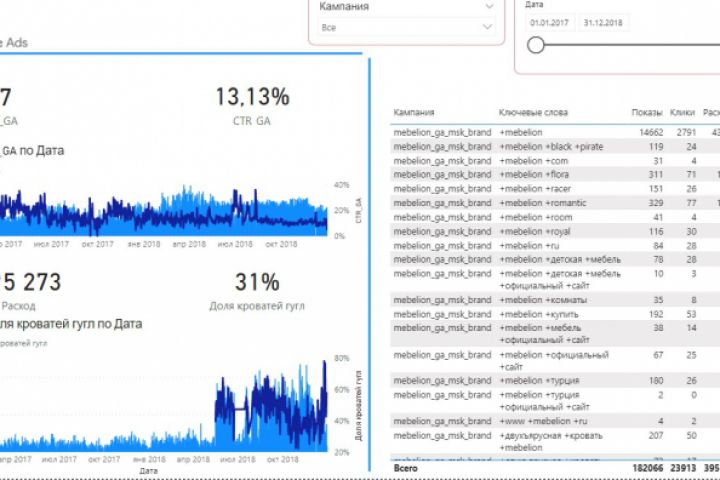Select keyword +mebelion +com
The image size is (720, 480).
[x=534, y=161]
